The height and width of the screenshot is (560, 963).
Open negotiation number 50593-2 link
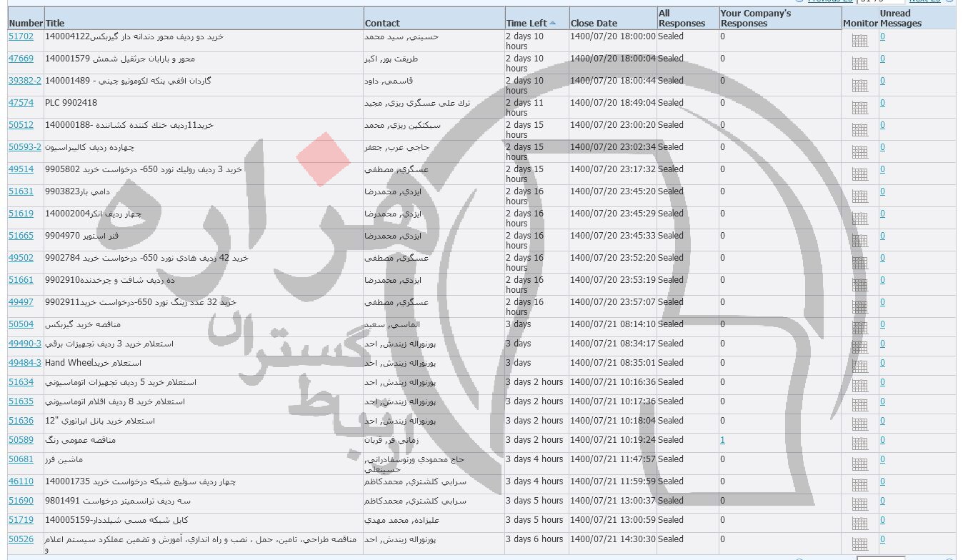tap(25, 147)
